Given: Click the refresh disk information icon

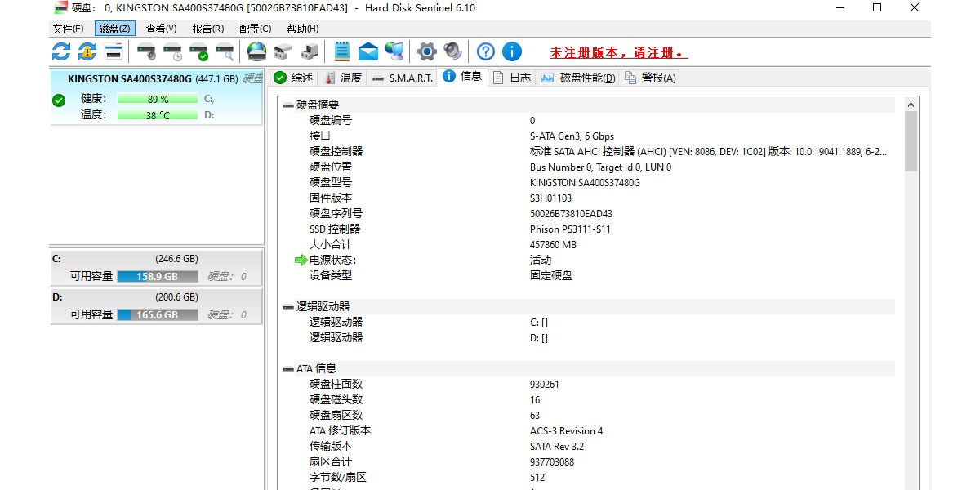Looking at the screenshot, I should click(x=61, y=52).
